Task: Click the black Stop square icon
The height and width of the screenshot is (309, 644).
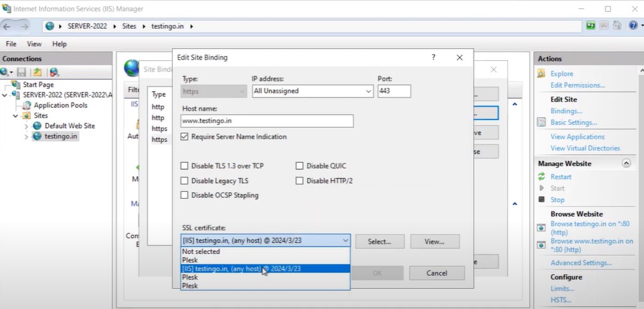Action: (x=541, y=199)
